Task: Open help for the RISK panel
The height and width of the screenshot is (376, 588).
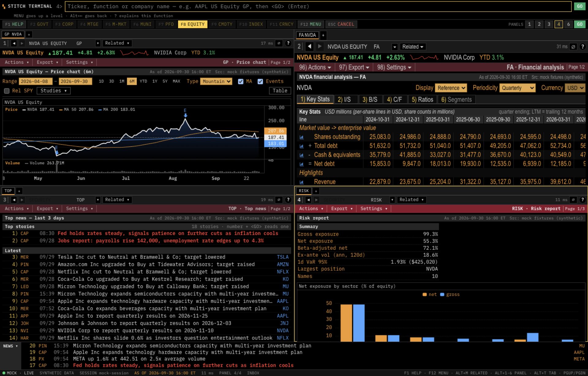Action: 582,200
